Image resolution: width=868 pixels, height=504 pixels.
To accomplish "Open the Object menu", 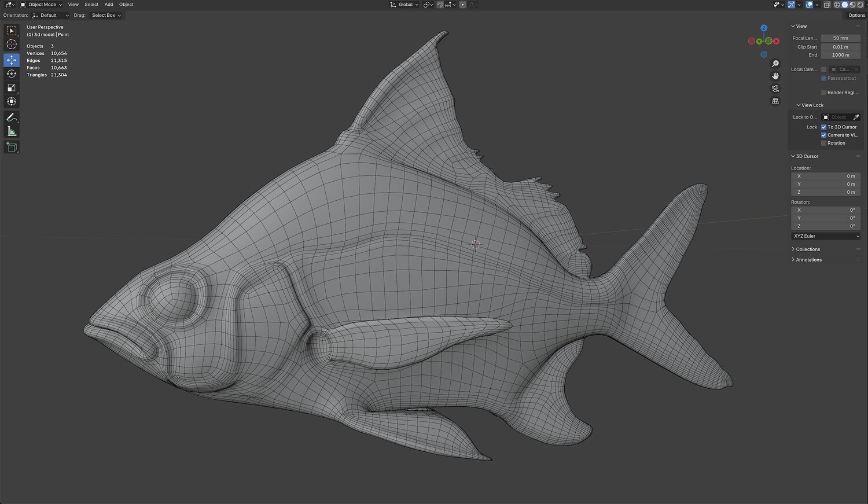I will (126, 5).
